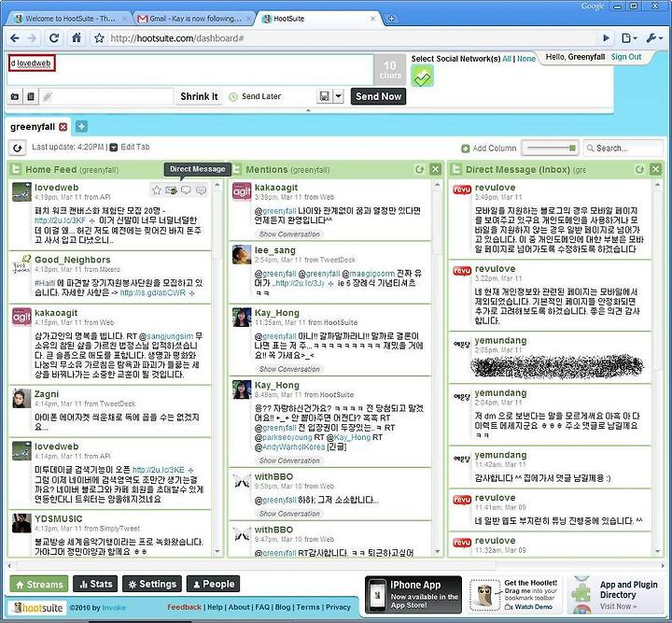
Task: Open the Streams tab
Action: [39, 584]
